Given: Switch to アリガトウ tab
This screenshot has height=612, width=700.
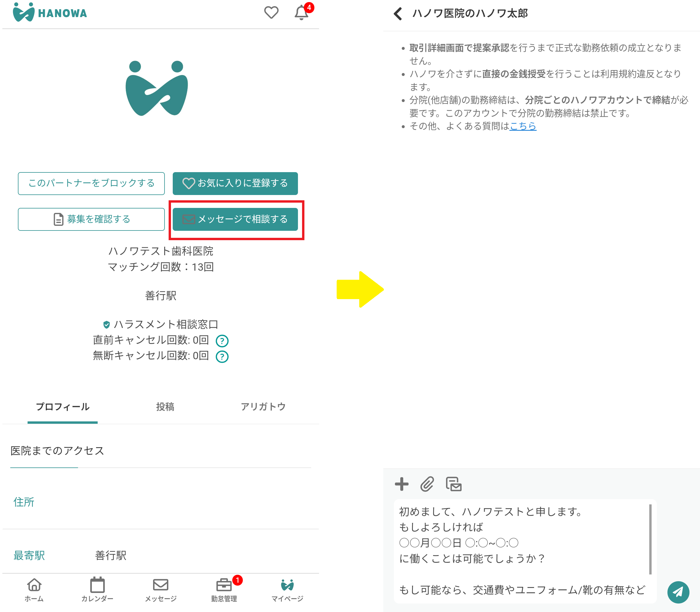Looking at the screenshot, I should pos(263,407).
